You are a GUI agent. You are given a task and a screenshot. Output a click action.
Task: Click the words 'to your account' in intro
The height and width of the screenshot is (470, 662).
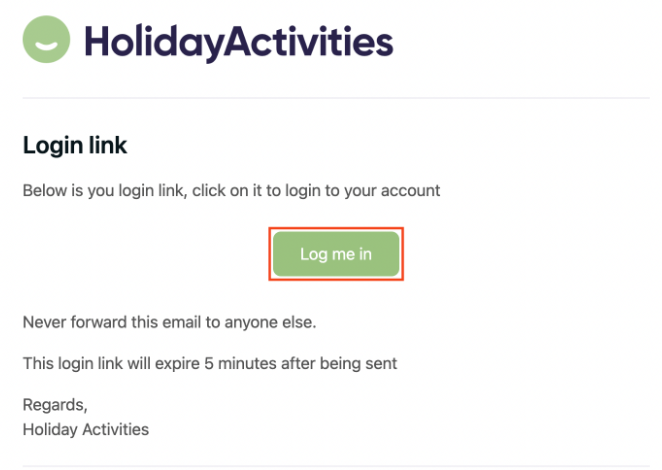pos(386,190)
